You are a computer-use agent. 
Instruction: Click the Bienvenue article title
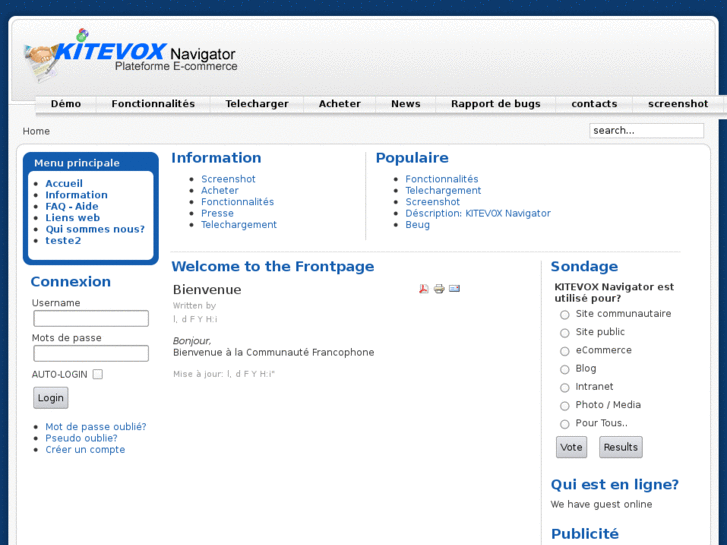pyautogui.click(x=207, y=289)
